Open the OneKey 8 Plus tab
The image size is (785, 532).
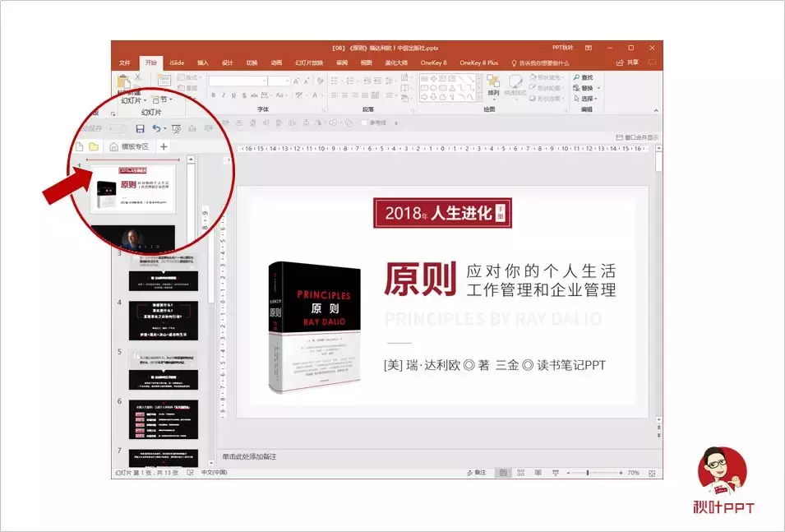click(x=479, y=62)
